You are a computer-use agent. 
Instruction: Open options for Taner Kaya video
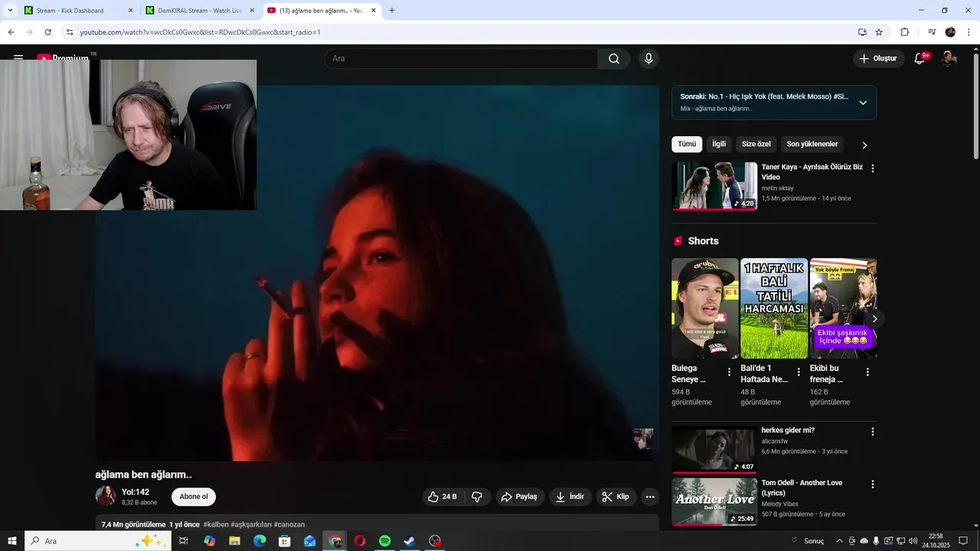coord(872,168)
